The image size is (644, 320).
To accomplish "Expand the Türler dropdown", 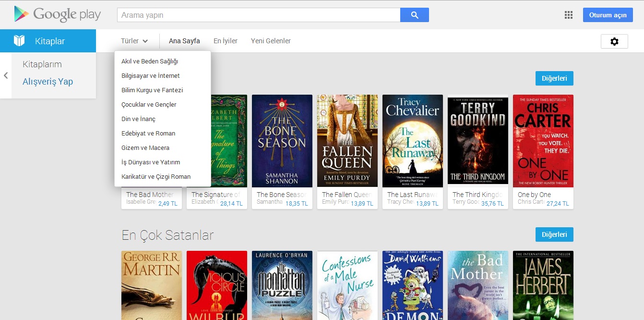I will tap(134, 41).
